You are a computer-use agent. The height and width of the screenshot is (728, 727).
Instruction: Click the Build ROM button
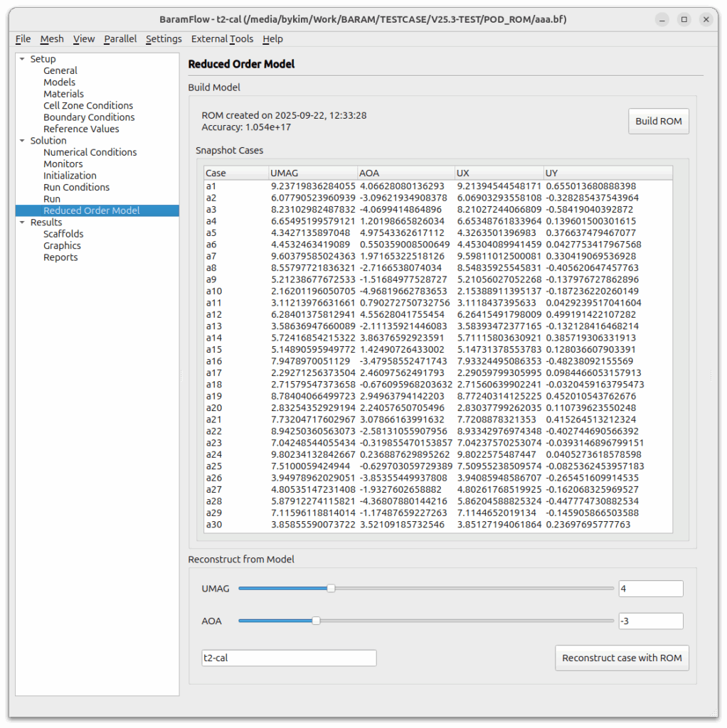coord(658,122)
